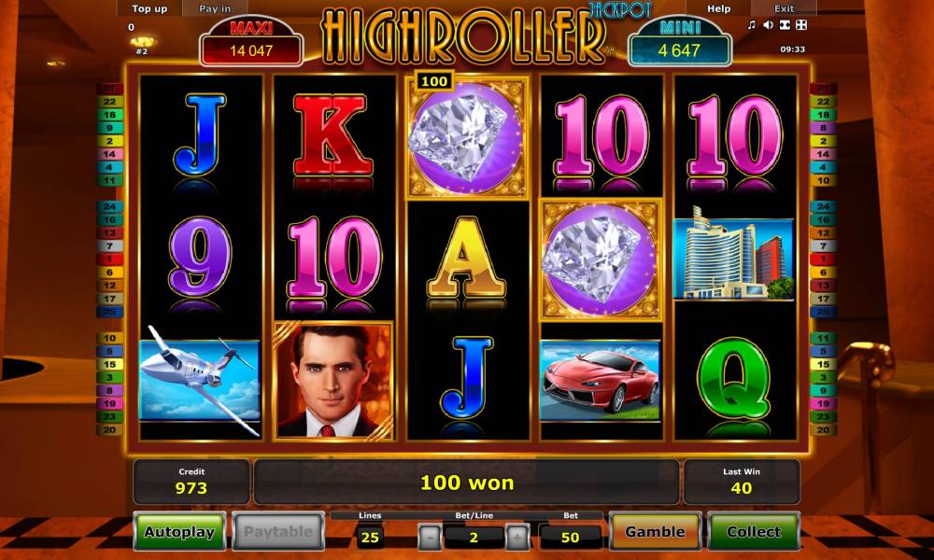The width and height of the screenshot is (934, 560).
Task: Open the Paytable
Action: click(278, 531)
